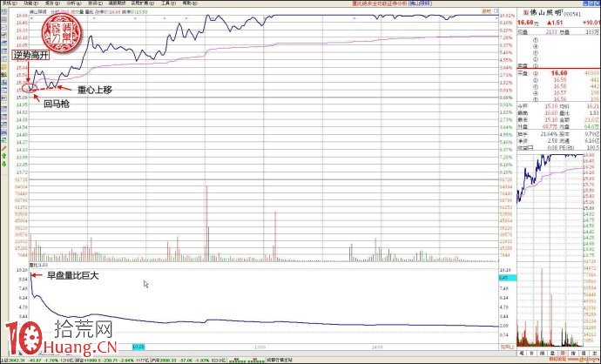Viewport: 601px width, 364px height.
Task: Open the 帮助 menu
Action: (190, 3)
